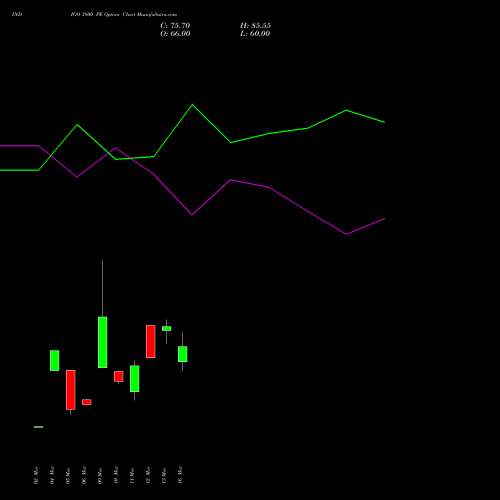
Task: Click the high price value H: 85.55
Action: click(x=255, y=26)
